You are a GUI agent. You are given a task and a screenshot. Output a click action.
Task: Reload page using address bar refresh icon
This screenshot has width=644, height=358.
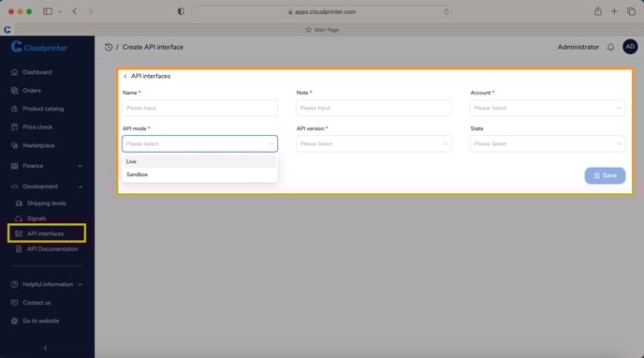(x=446, y=12)
